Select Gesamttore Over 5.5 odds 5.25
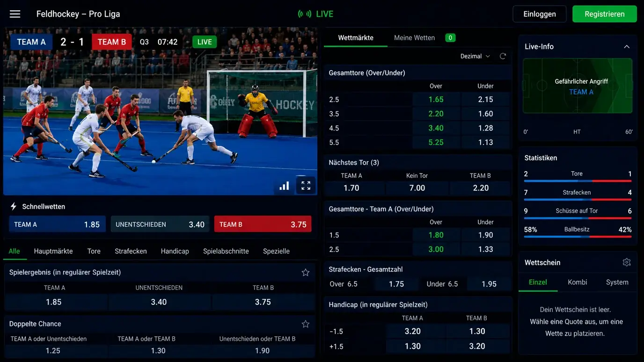The height and width of the screenshot is (362, 644). tap(436, 142)
